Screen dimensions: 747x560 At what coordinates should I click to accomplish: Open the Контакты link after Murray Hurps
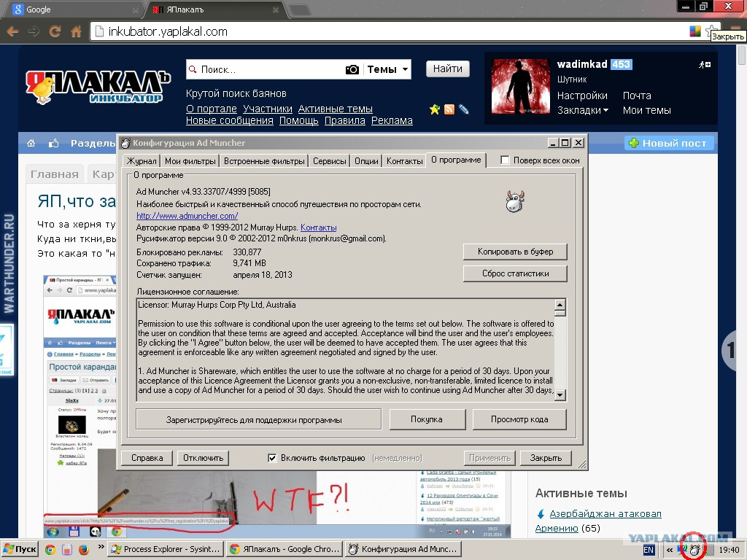(x=318, y=227)
